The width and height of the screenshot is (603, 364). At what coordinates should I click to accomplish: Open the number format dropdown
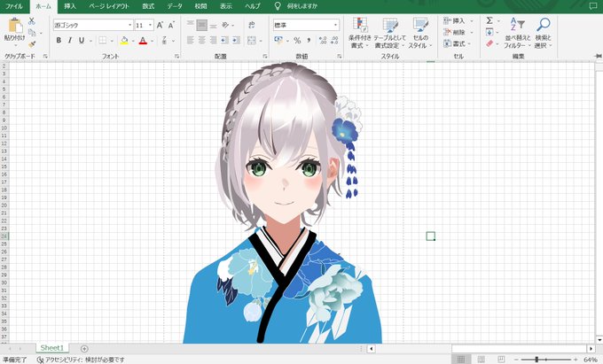click(336, 25)
